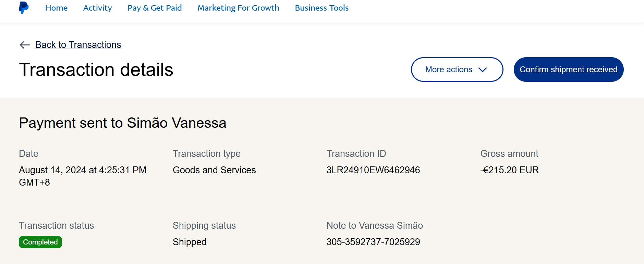This screenshot has width=644, height=264.
Task: Open the Home menu item
Action: [x=56, y=8]
